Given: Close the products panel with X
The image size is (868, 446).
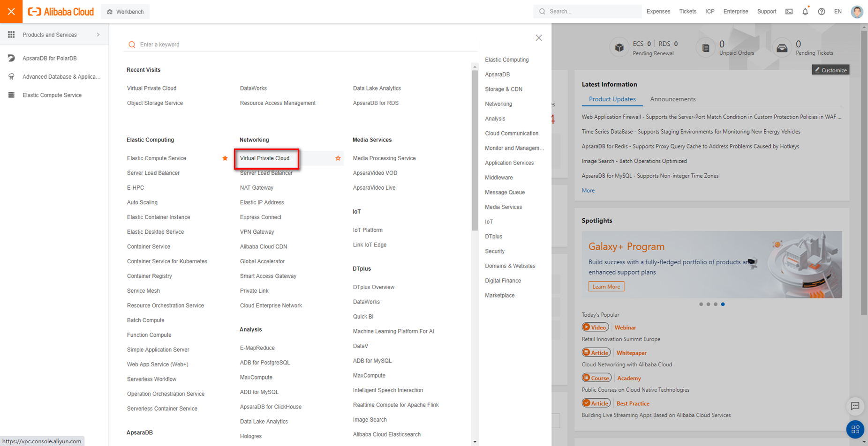Looking at the screenshot, I should tap(539, 38).
